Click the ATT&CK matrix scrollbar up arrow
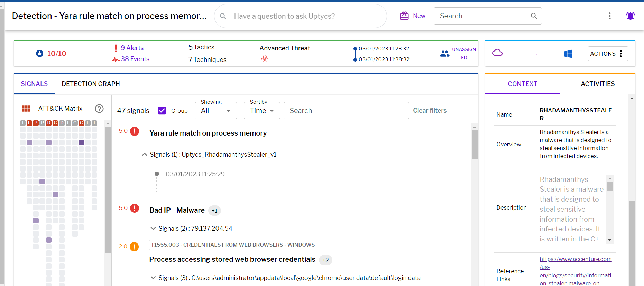644x286 pixels. [x=108, y=123]
